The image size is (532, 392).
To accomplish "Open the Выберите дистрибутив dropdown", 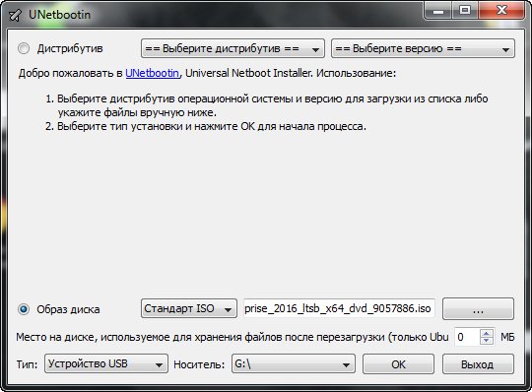I will pyautogui.click(x=233, y=48).
